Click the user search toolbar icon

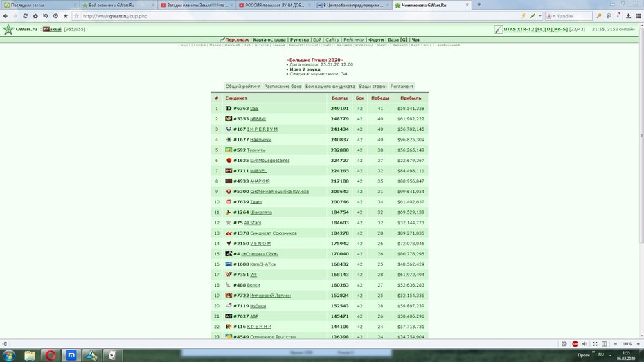click(x=609, y=16)
